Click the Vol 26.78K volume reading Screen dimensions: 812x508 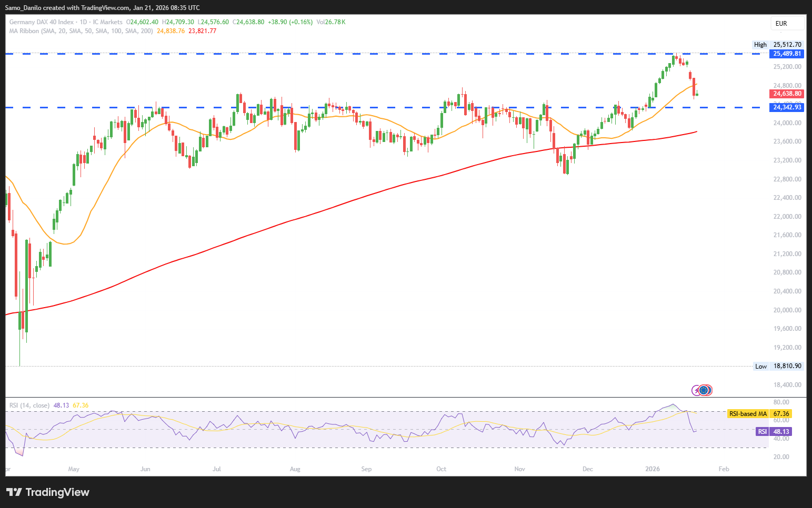331,22
